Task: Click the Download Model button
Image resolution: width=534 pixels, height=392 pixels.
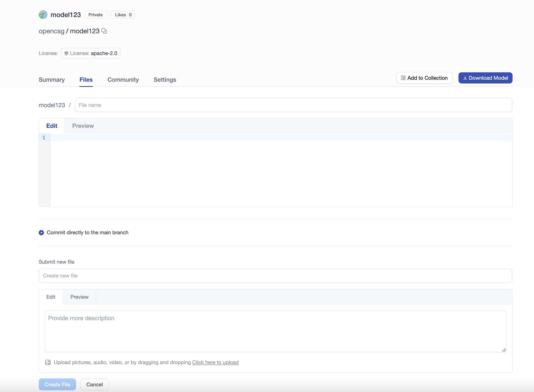Action: pos(485,78)
